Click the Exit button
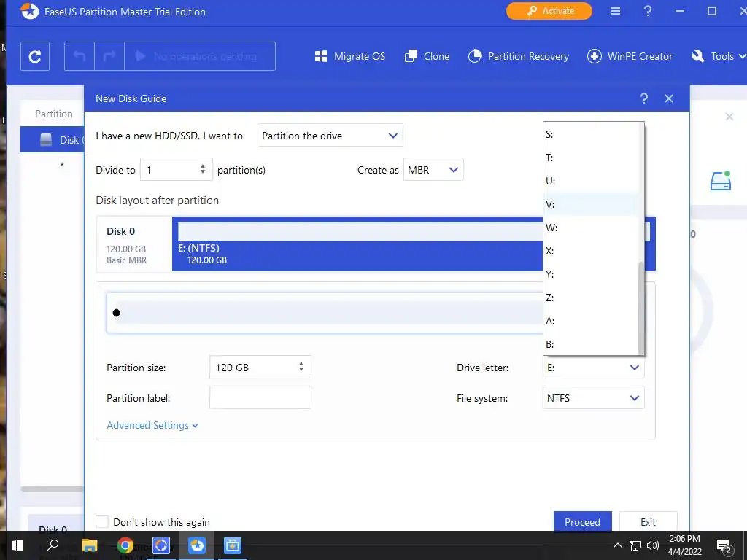Viewport: 747px width, 560px height. pyautogui.click(x=648, y=521)
